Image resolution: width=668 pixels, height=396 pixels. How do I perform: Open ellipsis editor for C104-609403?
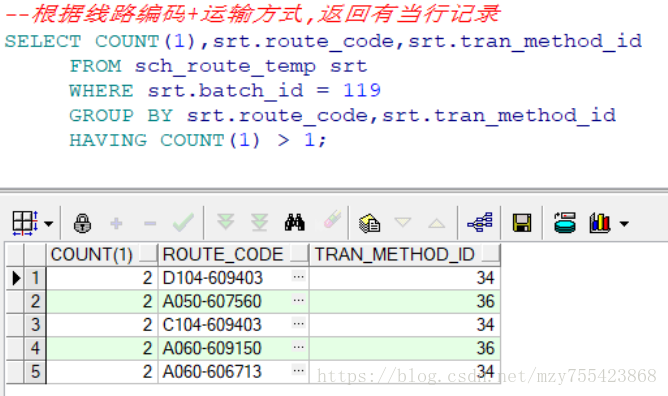(299, 324)
